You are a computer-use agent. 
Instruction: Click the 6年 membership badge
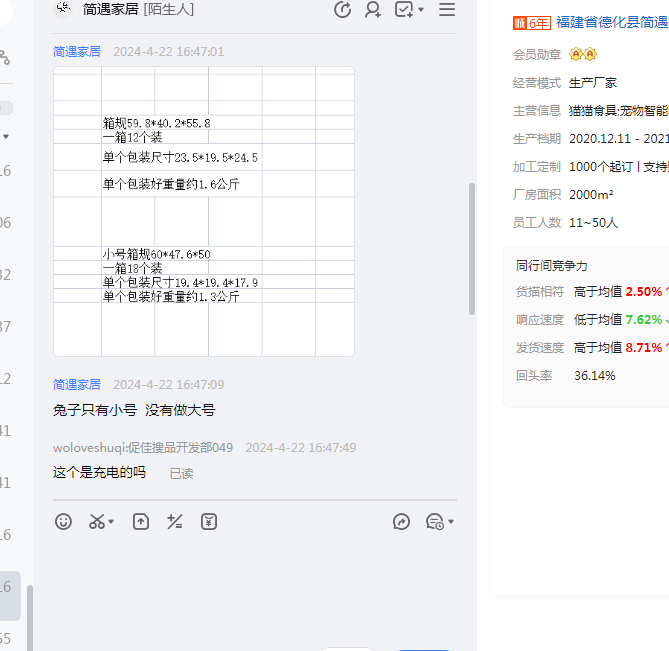(531, 22)
